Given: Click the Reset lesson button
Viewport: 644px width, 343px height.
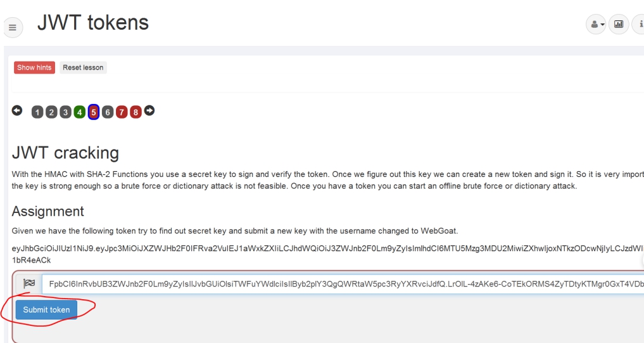Looking at the screenshot, I should point(83,67).
